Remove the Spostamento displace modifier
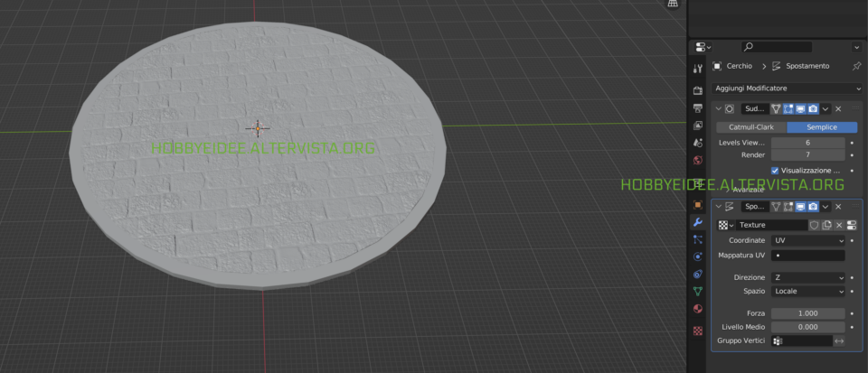Viewport: 868px width, 373px height. click(x=838, y=207)
